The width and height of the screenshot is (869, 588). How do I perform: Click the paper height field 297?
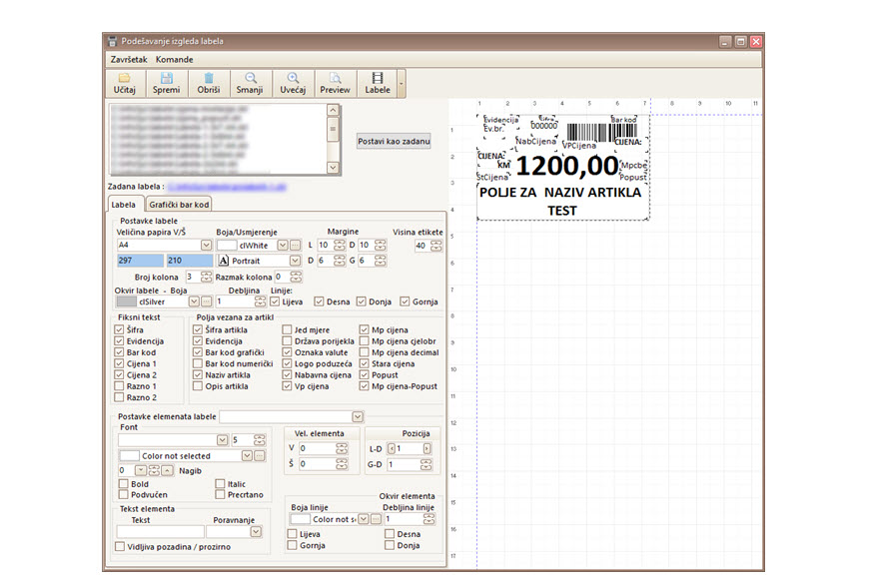(x=140, y=261)
